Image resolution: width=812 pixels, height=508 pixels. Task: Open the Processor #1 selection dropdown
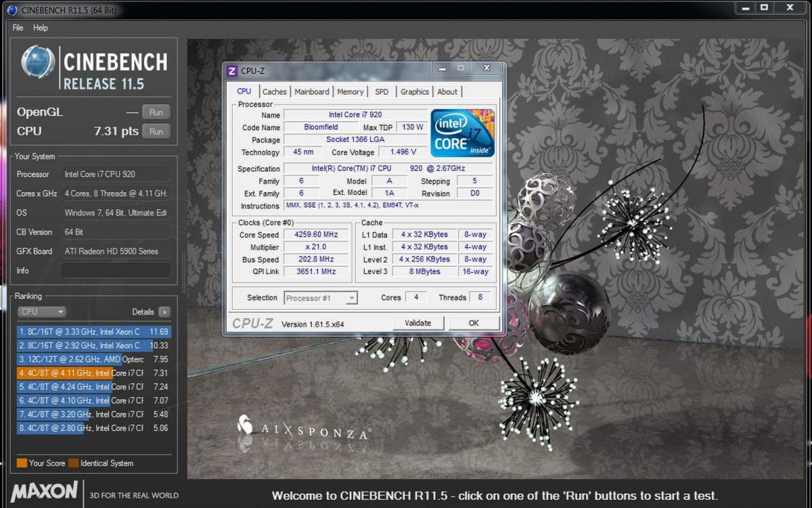pyautogui.click(x=321, y=298)
